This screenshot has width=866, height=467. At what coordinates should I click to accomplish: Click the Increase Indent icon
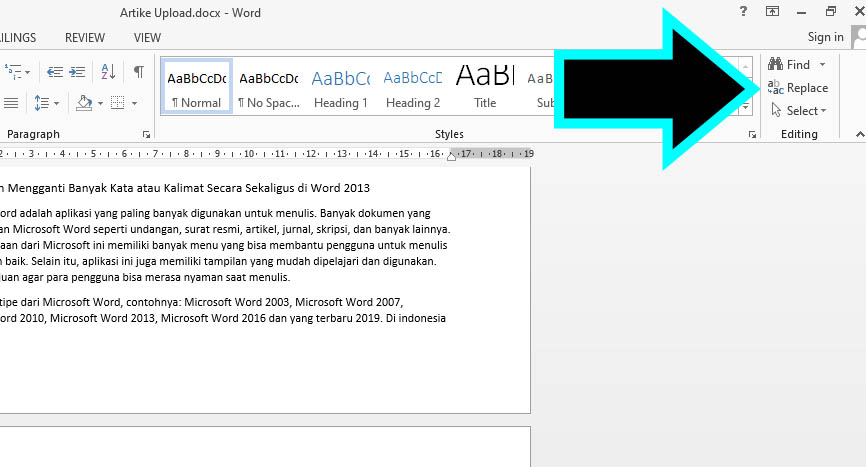click(77, 71)
